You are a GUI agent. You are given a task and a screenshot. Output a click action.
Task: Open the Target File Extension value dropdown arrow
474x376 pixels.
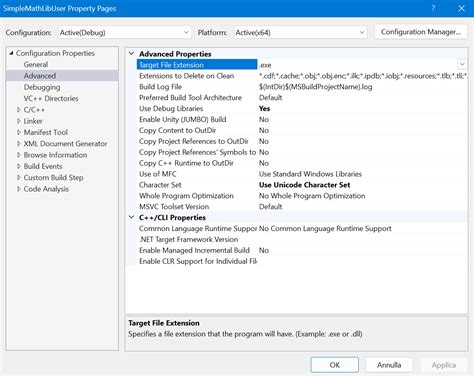click(462, 64)
